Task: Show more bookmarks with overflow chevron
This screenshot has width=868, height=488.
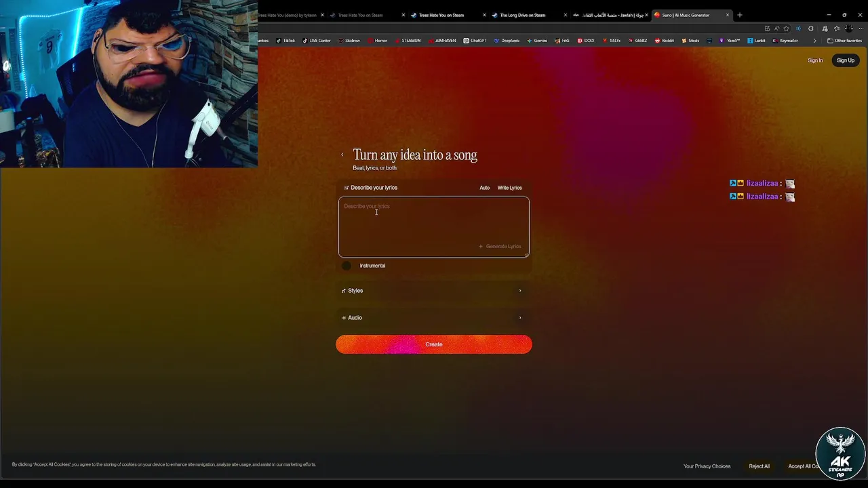Action: tap(814, 41)
